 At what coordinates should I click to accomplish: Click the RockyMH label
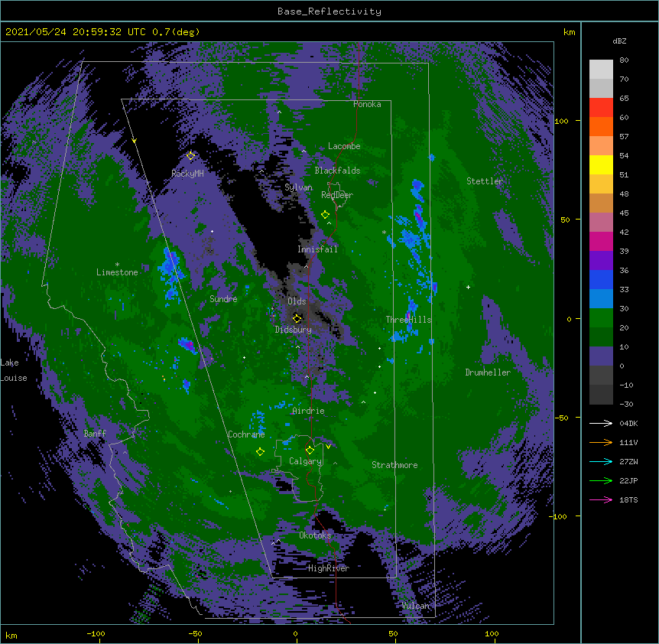[187, 174]
